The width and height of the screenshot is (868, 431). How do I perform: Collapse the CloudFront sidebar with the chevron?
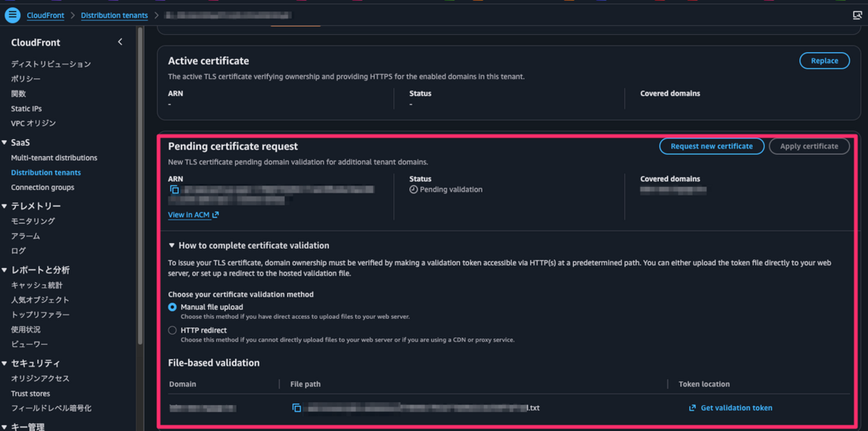click(120, 42)
